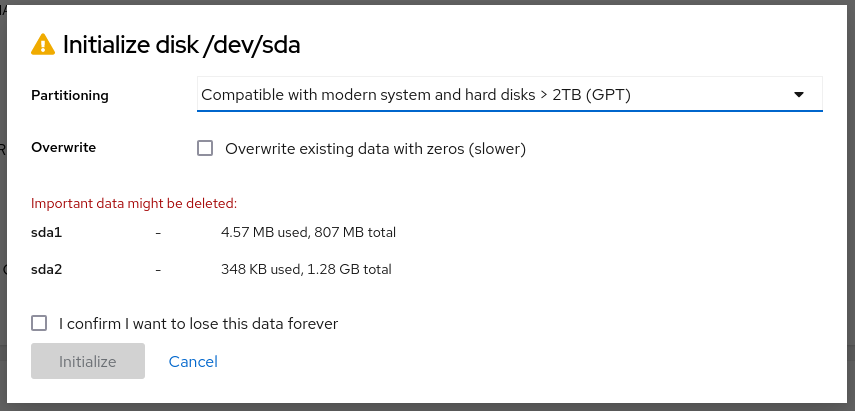Click the '4.57 MB used, 807 MB total' text
855x411 pixels.
[x=308, y=233]
